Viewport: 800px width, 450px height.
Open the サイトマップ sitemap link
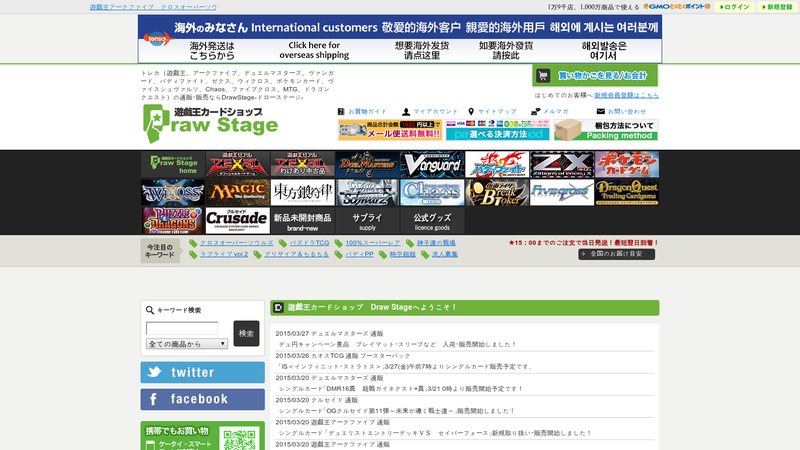(492, 111)
